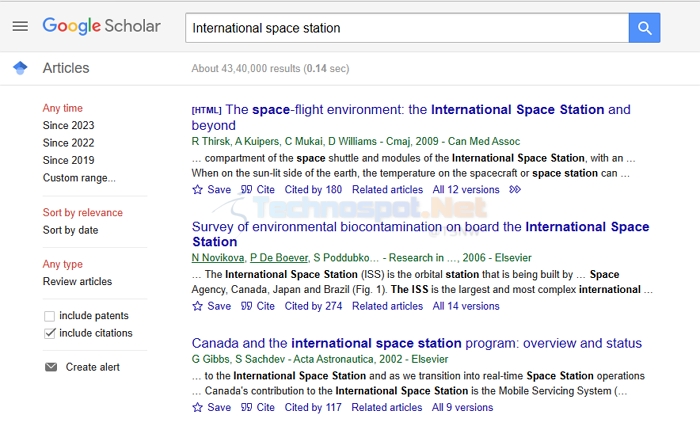Enable the include patents checkbox
700x430 pixels.
(50, 316)
